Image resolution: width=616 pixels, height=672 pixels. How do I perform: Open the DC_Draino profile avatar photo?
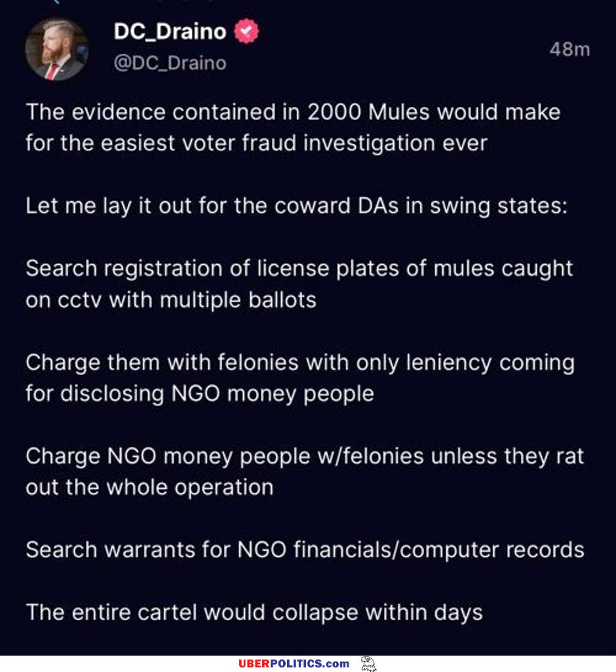56,49
